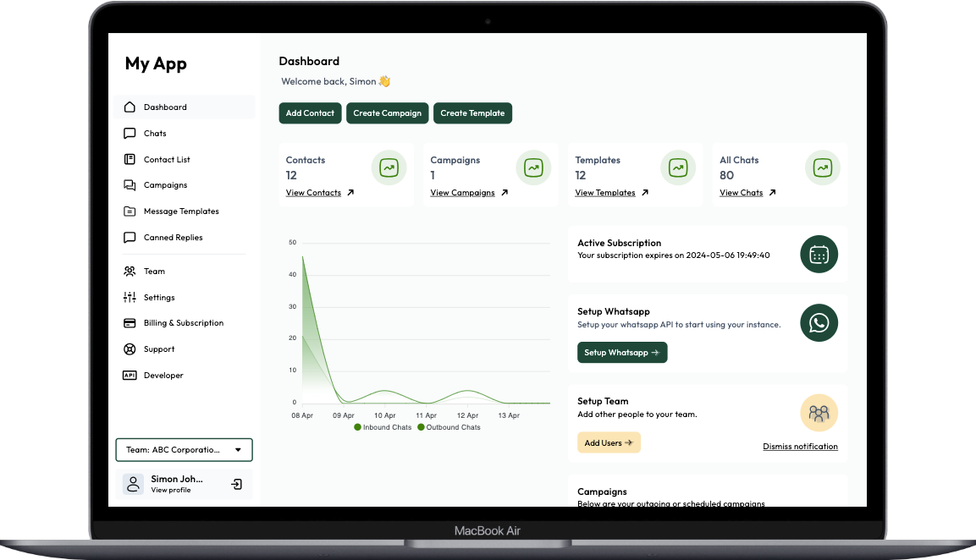
Task: Click the Support lifebuoy icon in sidebar
Action: (130, 349)
